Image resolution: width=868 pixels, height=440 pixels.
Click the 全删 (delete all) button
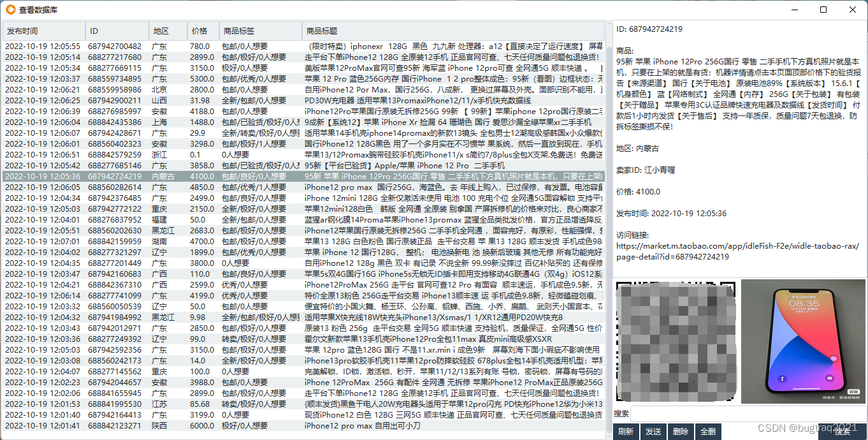(x=708, y=432)
